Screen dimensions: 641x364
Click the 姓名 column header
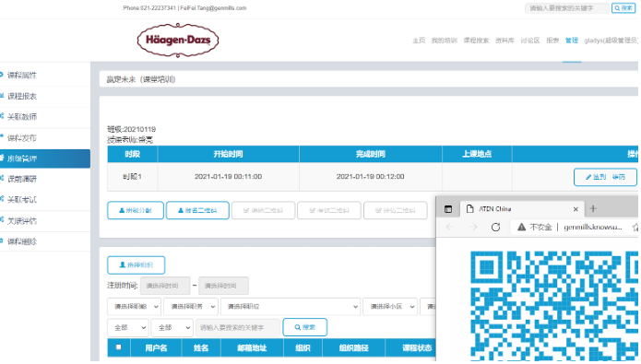(x=201, y=348)
